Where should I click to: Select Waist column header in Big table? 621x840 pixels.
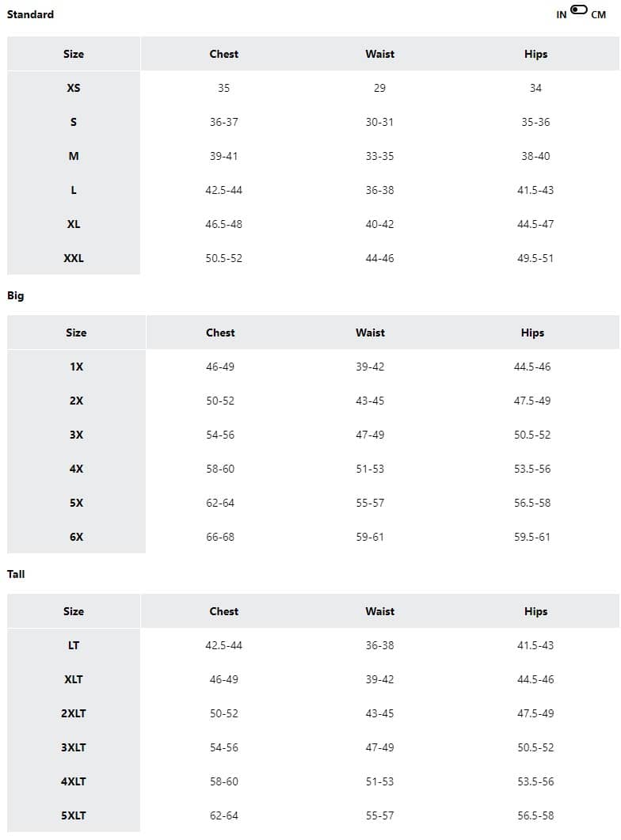click(x=370, y=333)
